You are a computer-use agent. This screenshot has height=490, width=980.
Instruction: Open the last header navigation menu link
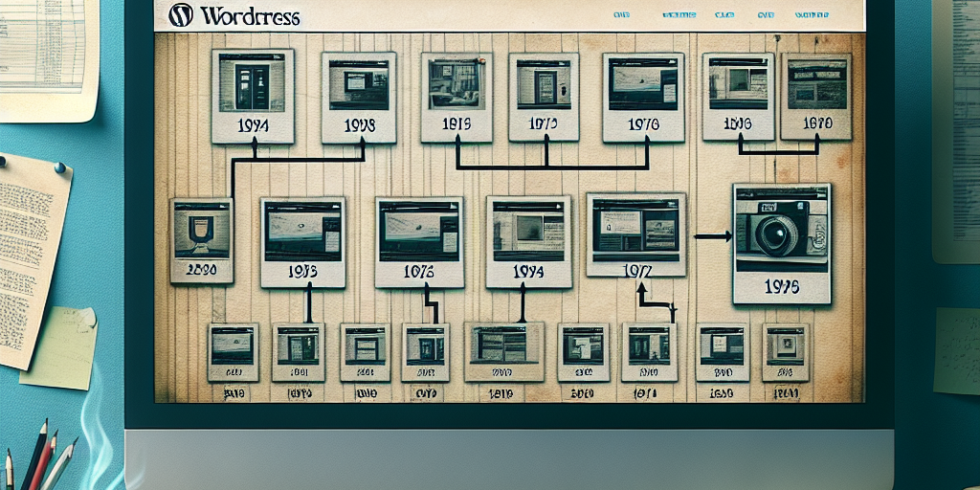[812, 16]
